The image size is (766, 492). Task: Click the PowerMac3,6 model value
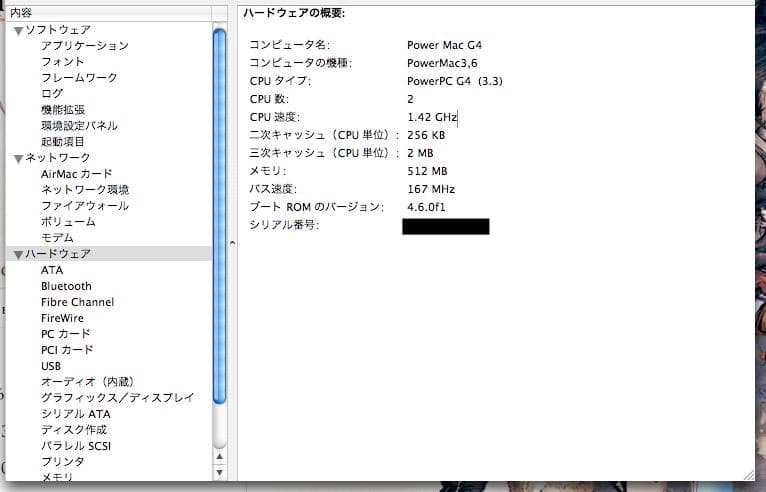tap(442, 64)
